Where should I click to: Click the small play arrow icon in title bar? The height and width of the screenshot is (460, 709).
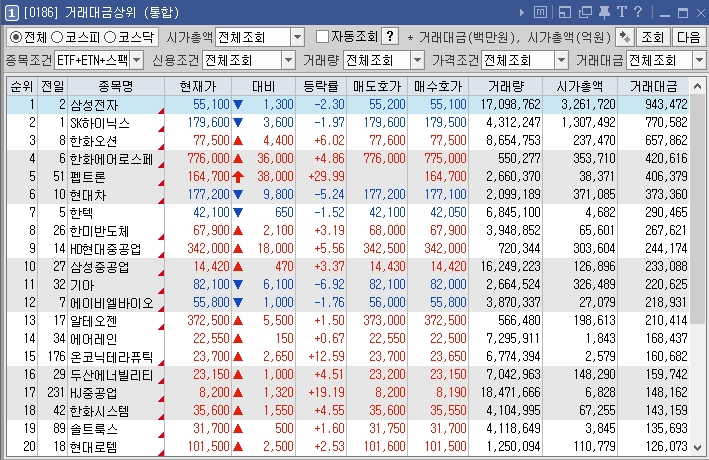[x=522, y=12]
